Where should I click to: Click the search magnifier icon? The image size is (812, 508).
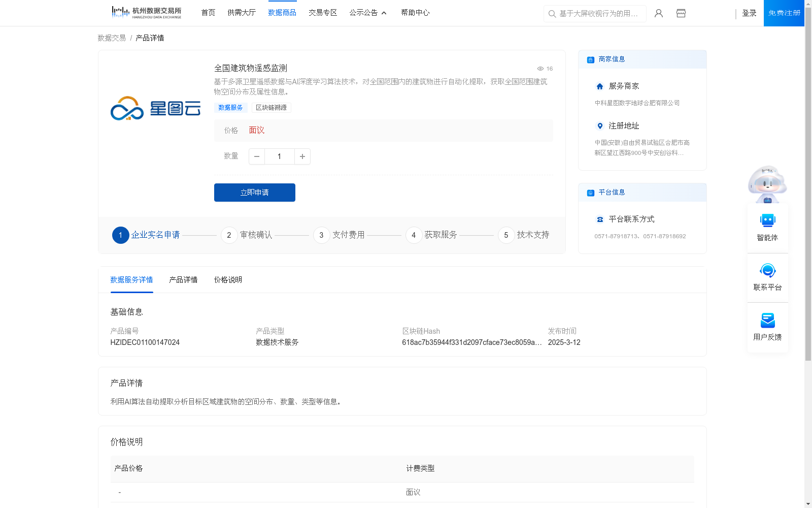coord(552,14)
